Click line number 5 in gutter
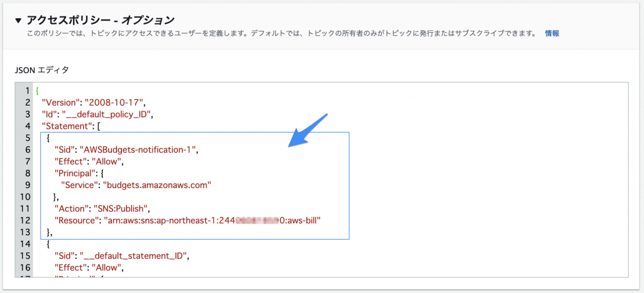The width and height of the screenshot is (644, 293). pos(28,138)
